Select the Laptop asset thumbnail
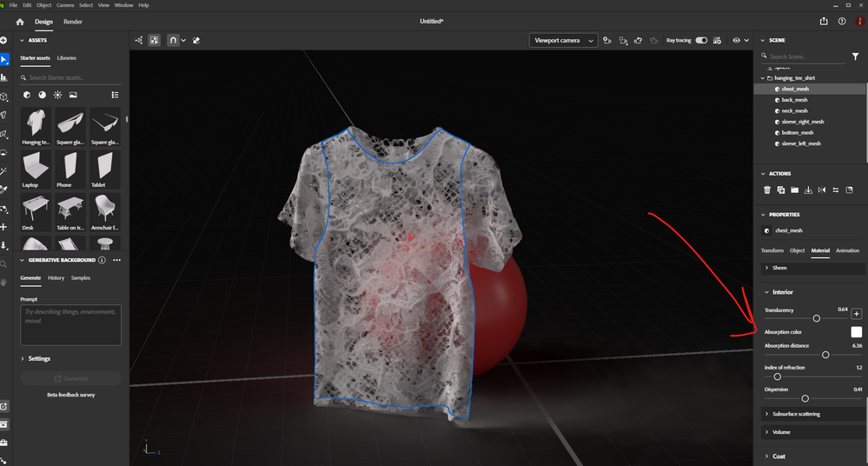The height and width of the screenshot is (466, 868). pos(36,170)
